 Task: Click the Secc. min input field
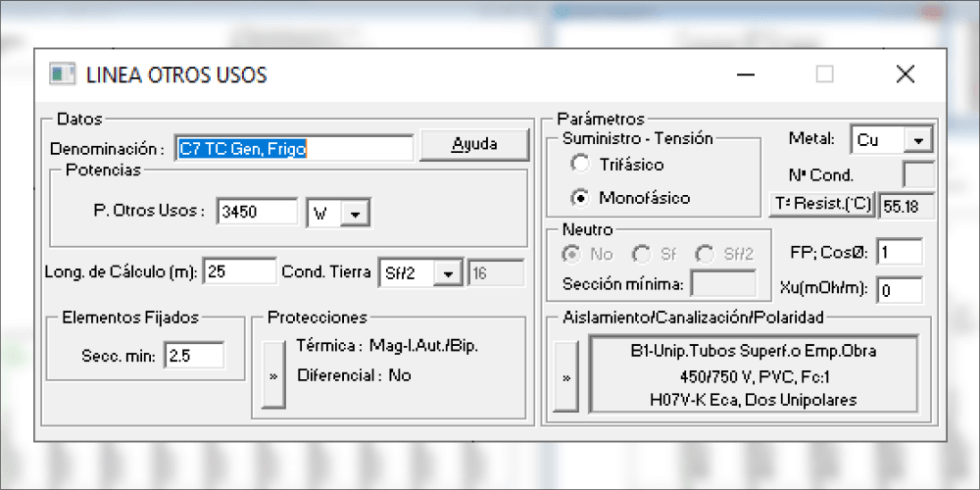click(x=194, y=355)
